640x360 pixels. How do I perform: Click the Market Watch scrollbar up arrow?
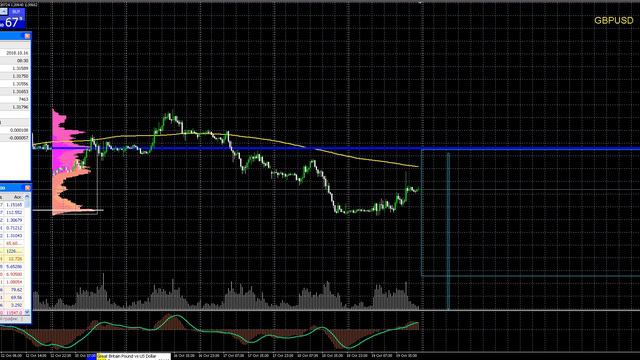27,197
